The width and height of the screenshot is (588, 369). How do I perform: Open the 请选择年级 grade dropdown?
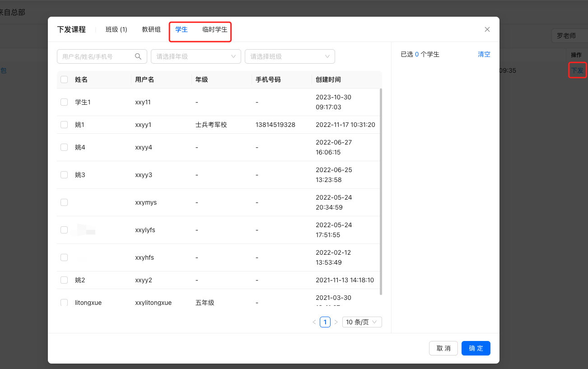196,56
